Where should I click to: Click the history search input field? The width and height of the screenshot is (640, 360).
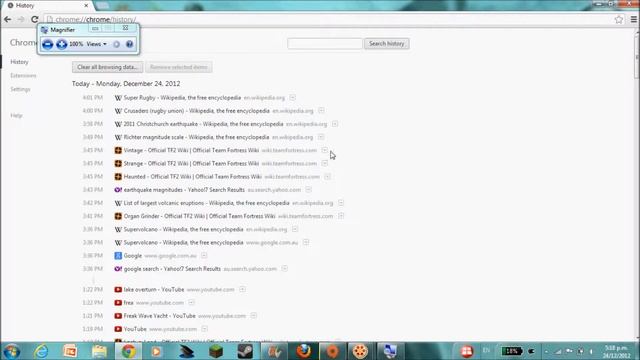[324, 44]
